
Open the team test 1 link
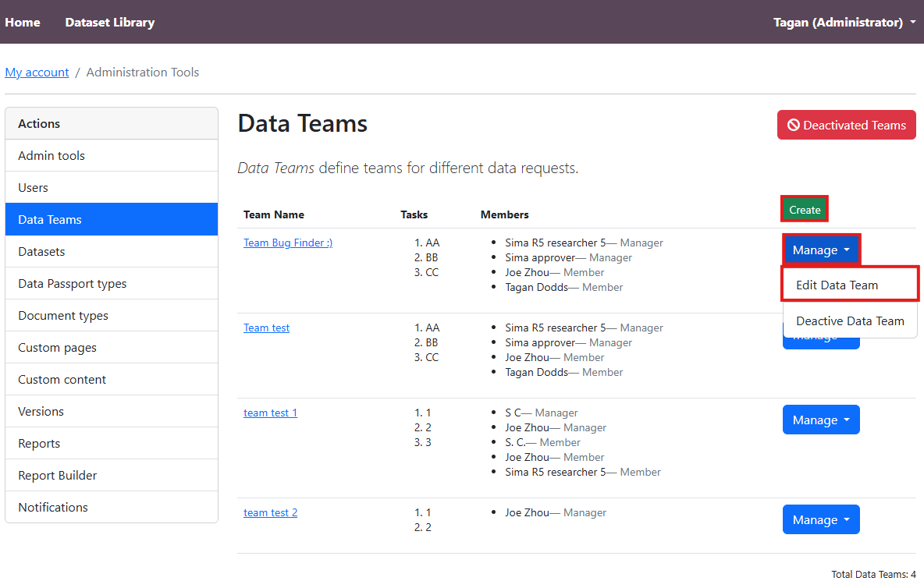tap(270, 413)
